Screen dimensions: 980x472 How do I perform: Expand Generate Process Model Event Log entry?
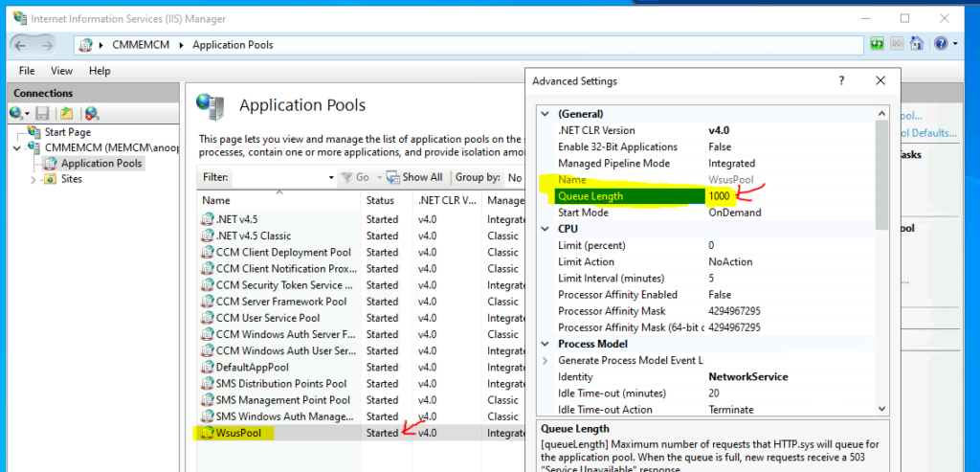click(x=545, y=361)
